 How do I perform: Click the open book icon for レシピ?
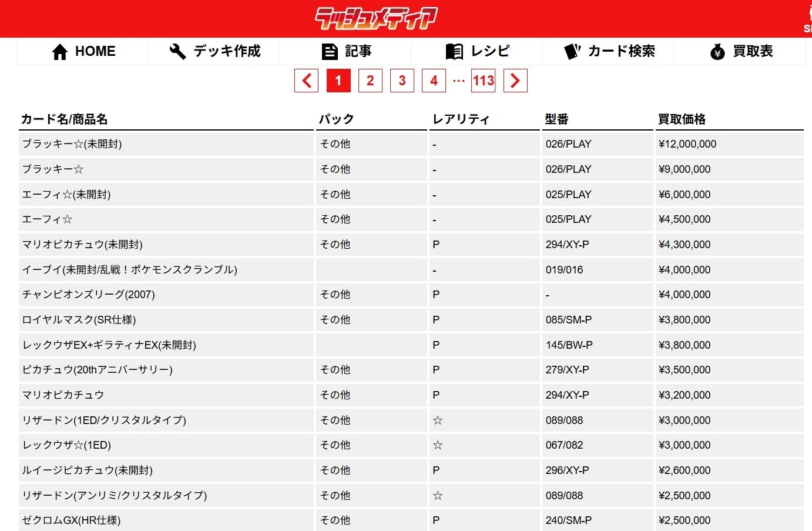point(454,52)
